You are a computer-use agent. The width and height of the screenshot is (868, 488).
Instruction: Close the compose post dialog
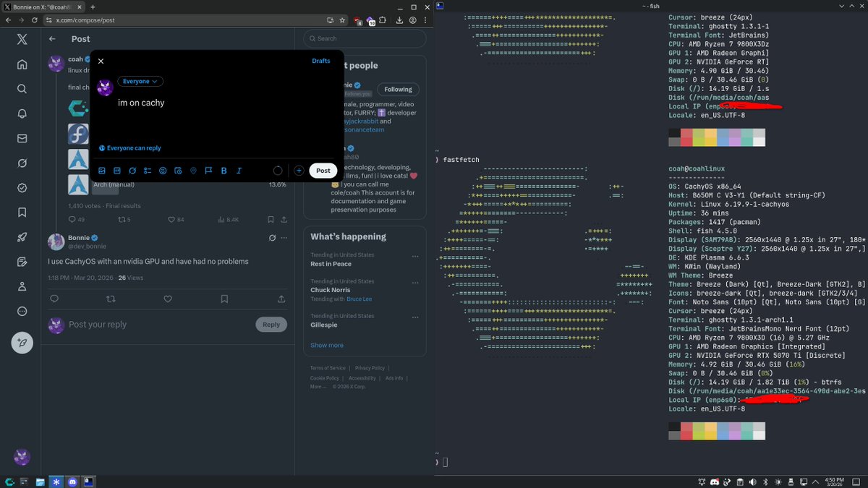coord(101,61)
